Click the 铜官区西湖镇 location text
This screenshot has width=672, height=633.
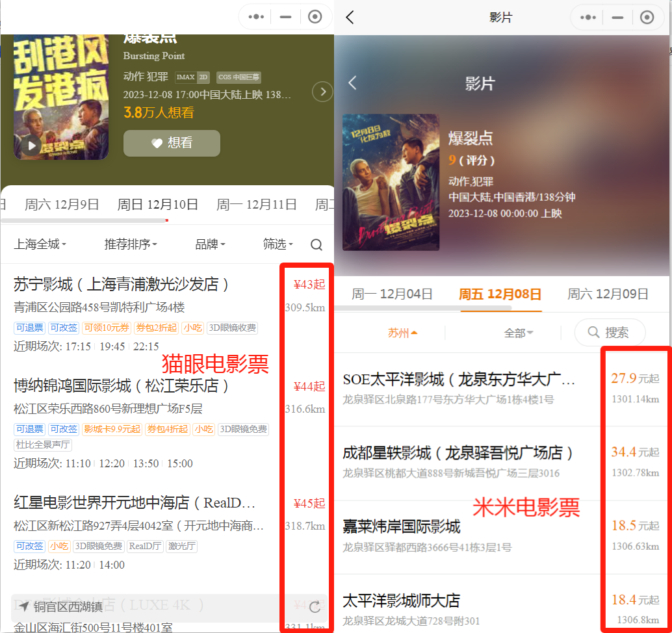tap(68, 606)
